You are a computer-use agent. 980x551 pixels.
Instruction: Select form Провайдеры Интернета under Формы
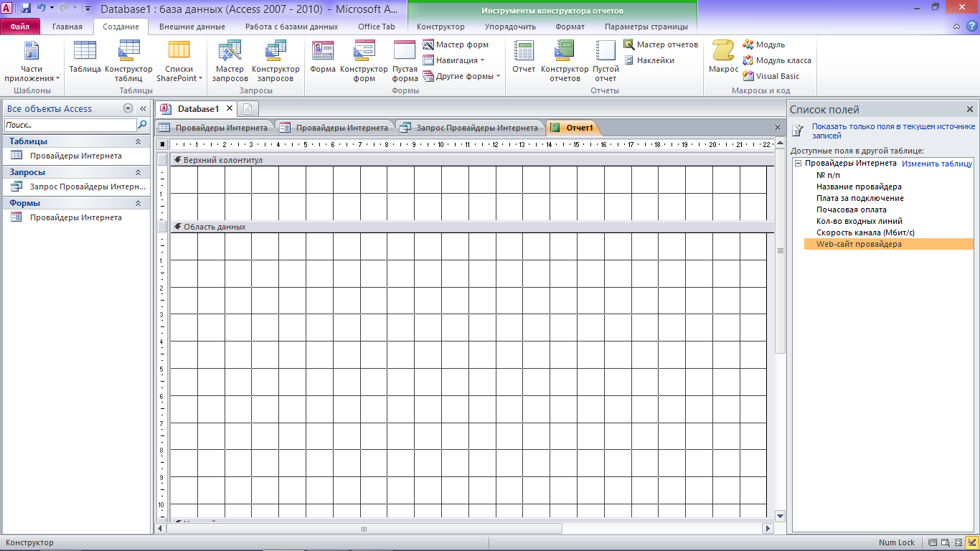75,217
